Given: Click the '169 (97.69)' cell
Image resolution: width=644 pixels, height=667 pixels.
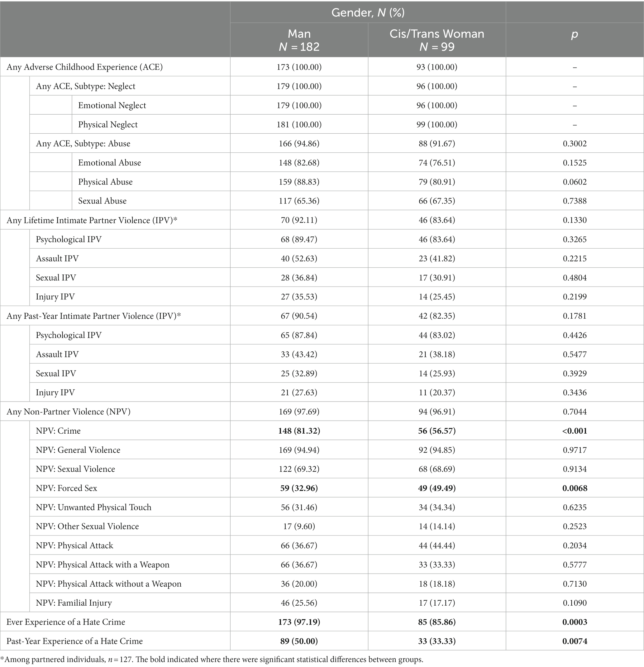Looking at the screenshot, I should click(x=299, y=412).
